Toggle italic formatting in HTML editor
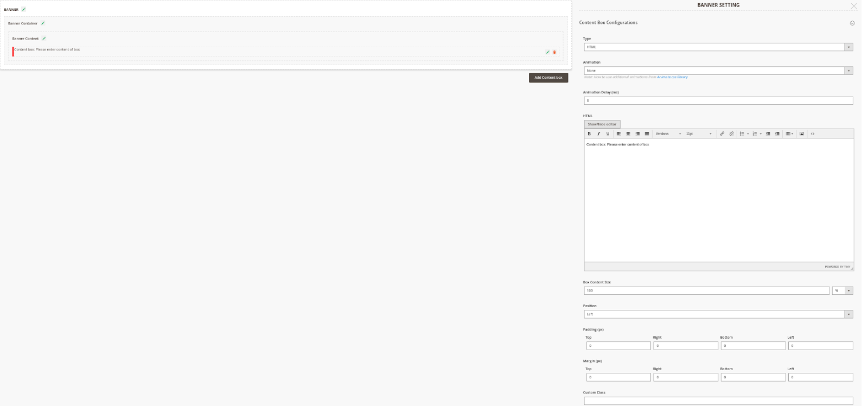The image size is (868, 406). 598,134
